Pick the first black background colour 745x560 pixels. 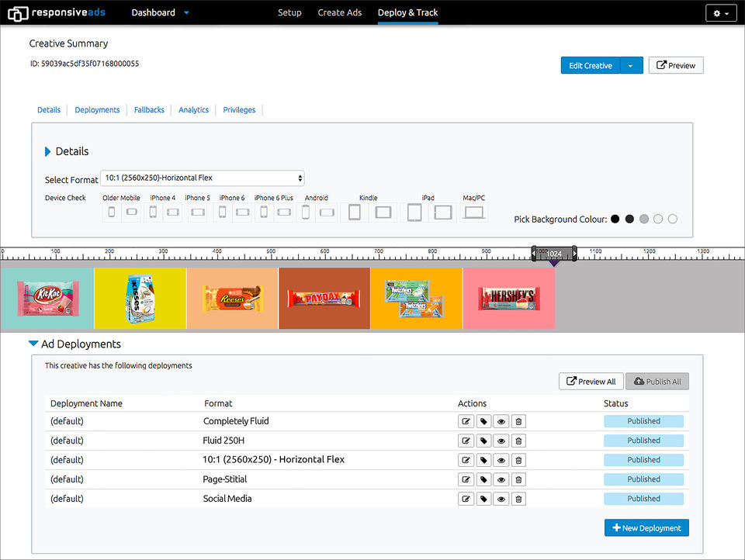(615, 219)
